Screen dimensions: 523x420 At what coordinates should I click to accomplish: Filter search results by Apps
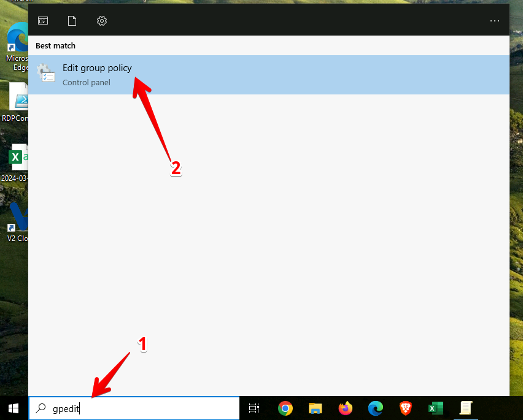pos(43,21)
